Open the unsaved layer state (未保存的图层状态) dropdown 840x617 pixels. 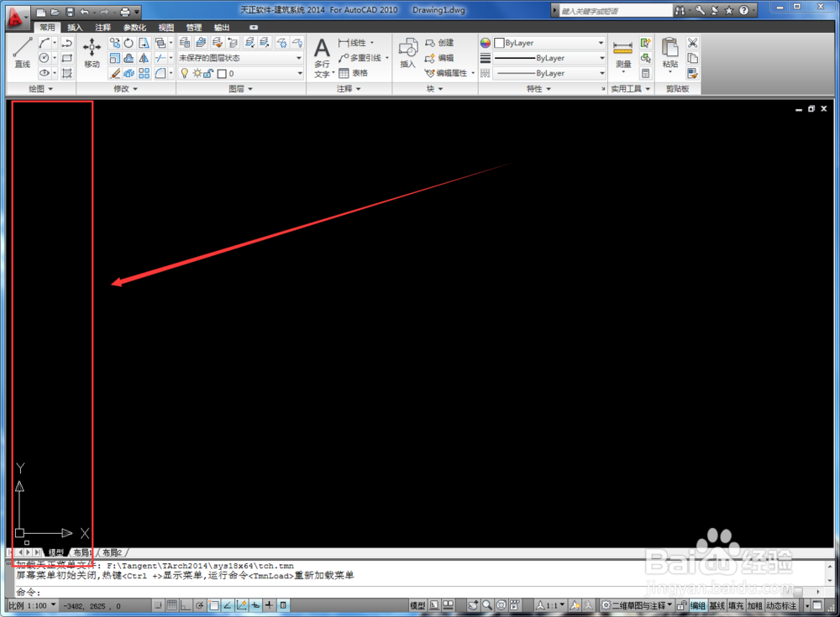coord(240,58)
